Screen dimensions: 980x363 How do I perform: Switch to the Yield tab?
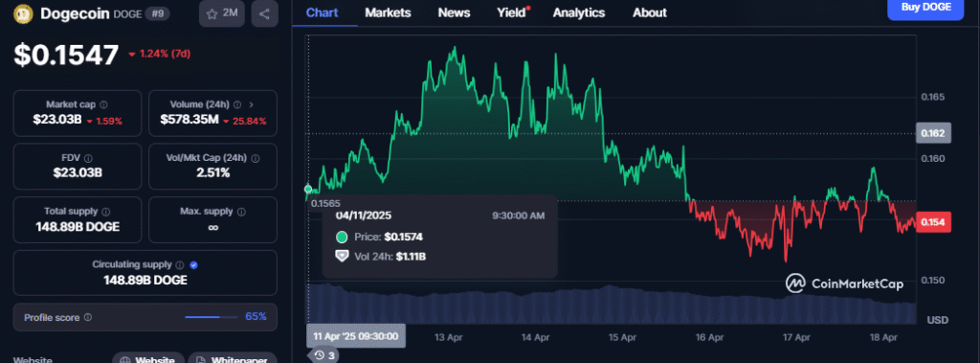tap(511, 12)
